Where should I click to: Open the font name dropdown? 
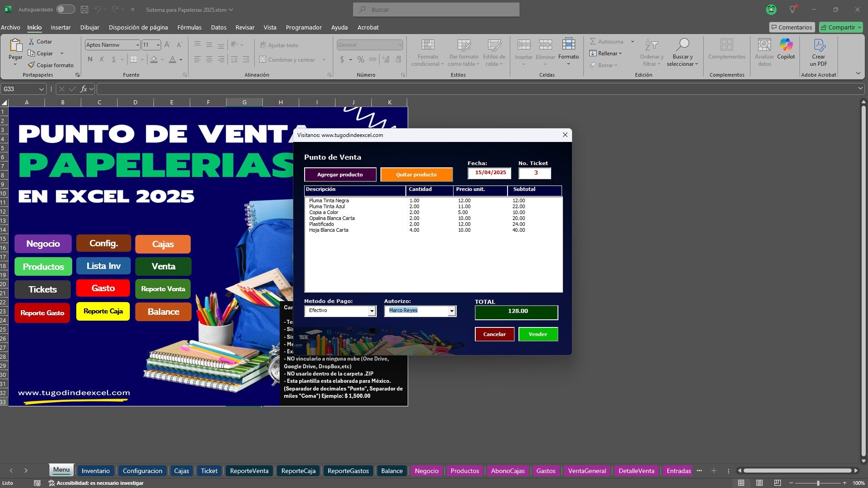click(138, 45)
